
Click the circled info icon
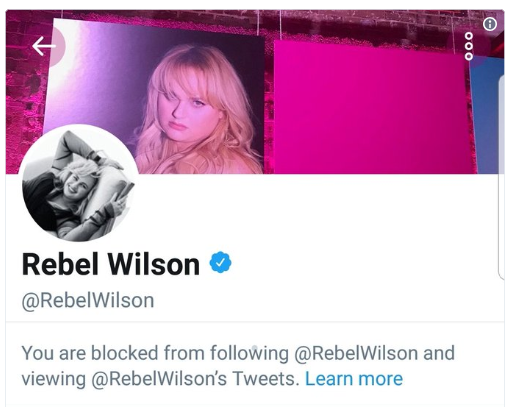point(490,24)
